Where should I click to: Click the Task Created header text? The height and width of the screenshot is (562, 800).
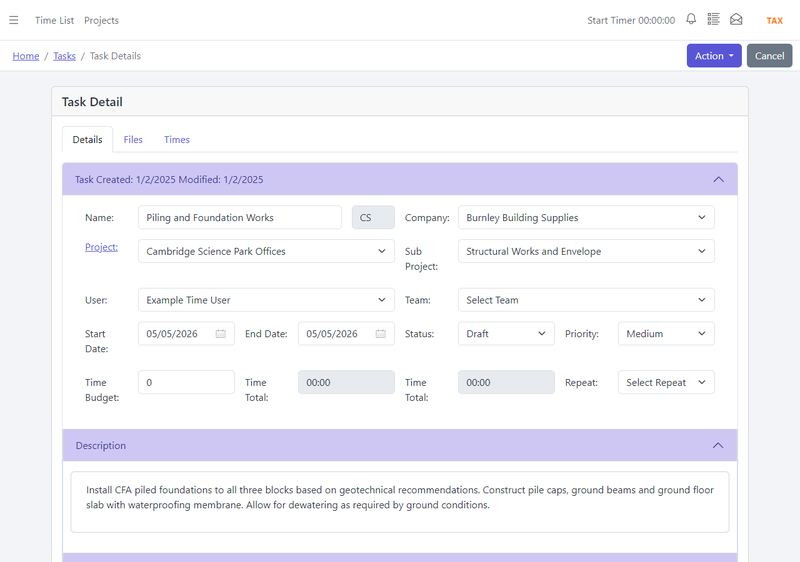[x=169, y=180]
